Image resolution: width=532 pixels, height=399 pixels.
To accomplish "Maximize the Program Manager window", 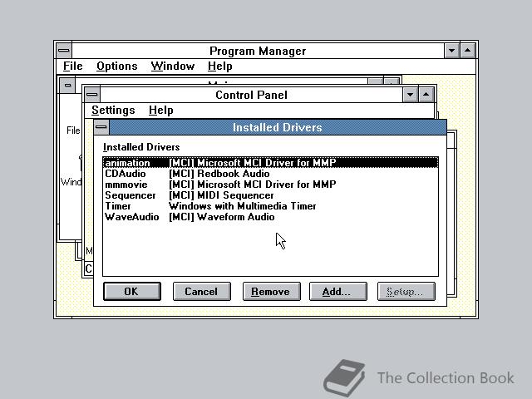I will click(x=467, y=51).
